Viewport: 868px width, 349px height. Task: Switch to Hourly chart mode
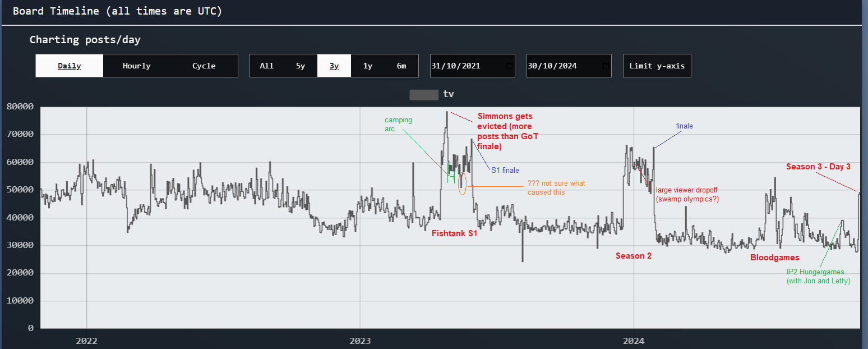click(x=137, y=66)
